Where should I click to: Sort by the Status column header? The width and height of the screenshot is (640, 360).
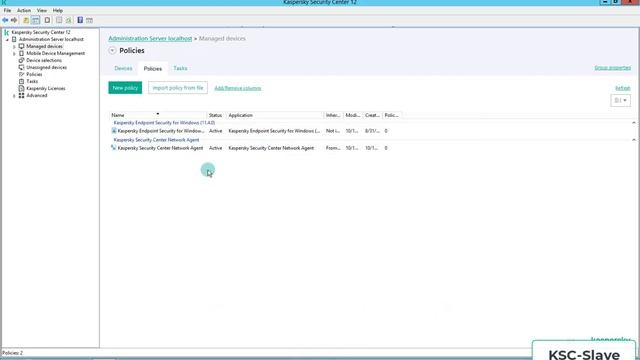point(216,115)
